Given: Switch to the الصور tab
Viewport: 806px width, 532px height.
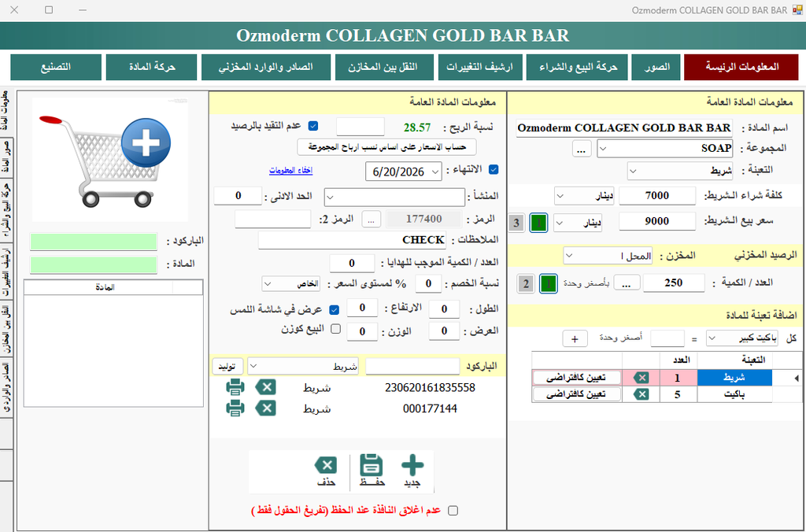Looking at the screenshot, I should 656,67.
